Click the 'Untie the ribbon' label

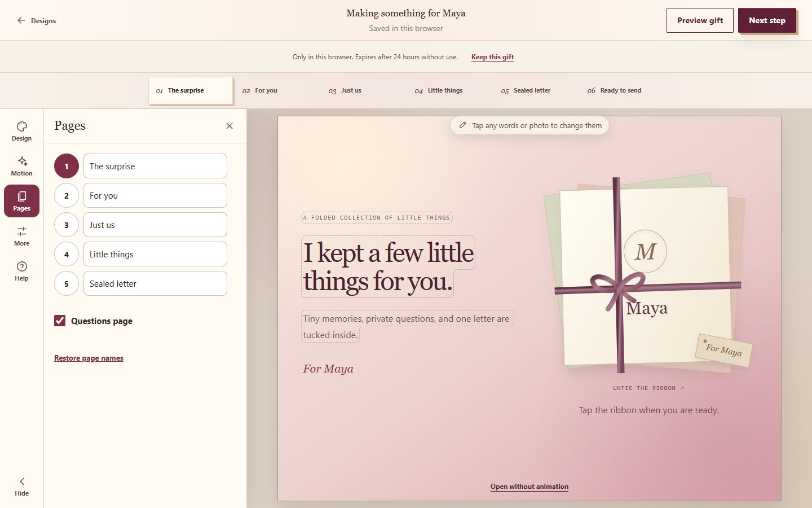coord(648,388)
